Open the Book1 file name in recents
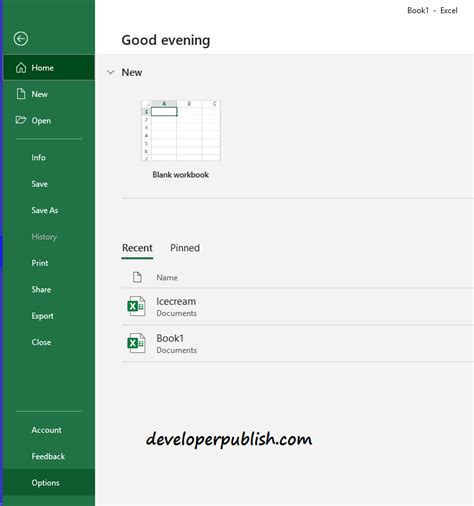This screenshot has height=506, width=474. (170, 338)
